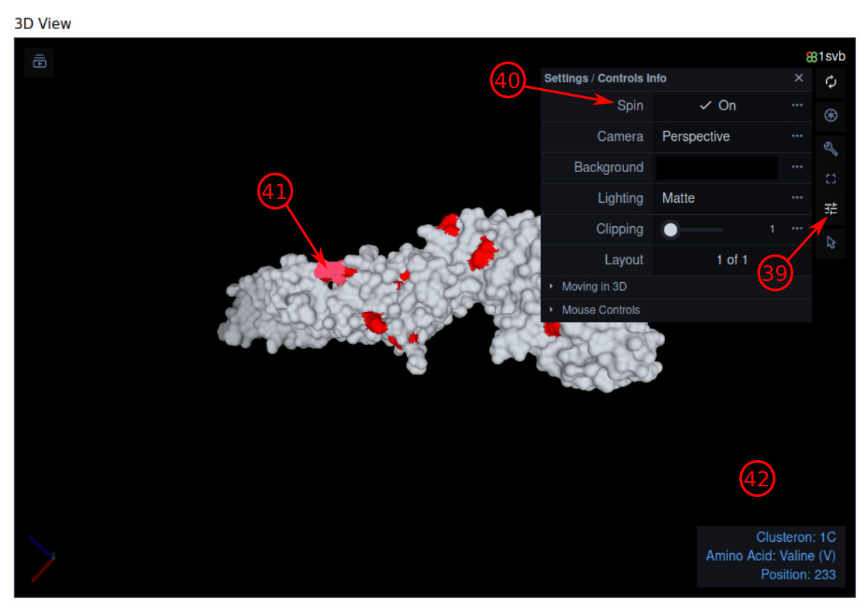Viewport: 868px width, 610px height.
Task: Open the wrench controls panel icon
Action: (831, 149)
